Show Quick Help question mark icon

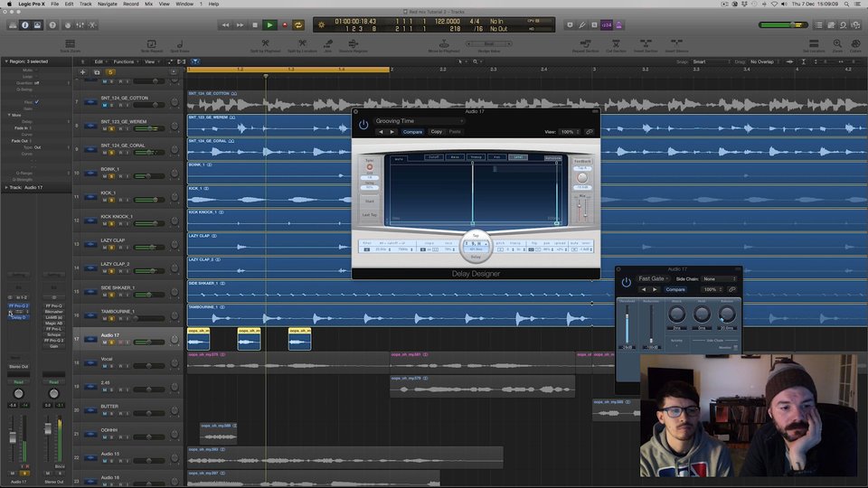point(52,25)
